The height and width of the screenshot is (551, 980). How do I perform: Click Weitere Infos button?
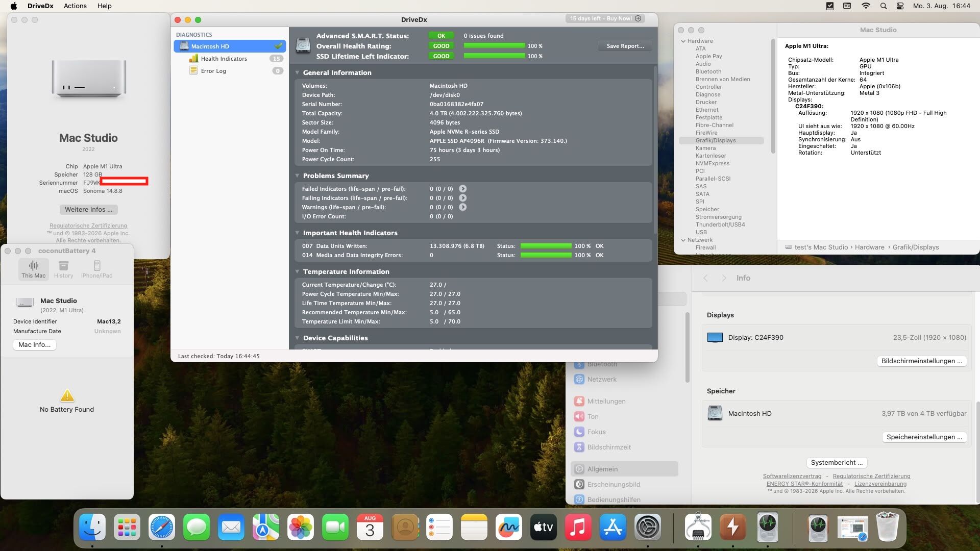coord(88,210)
